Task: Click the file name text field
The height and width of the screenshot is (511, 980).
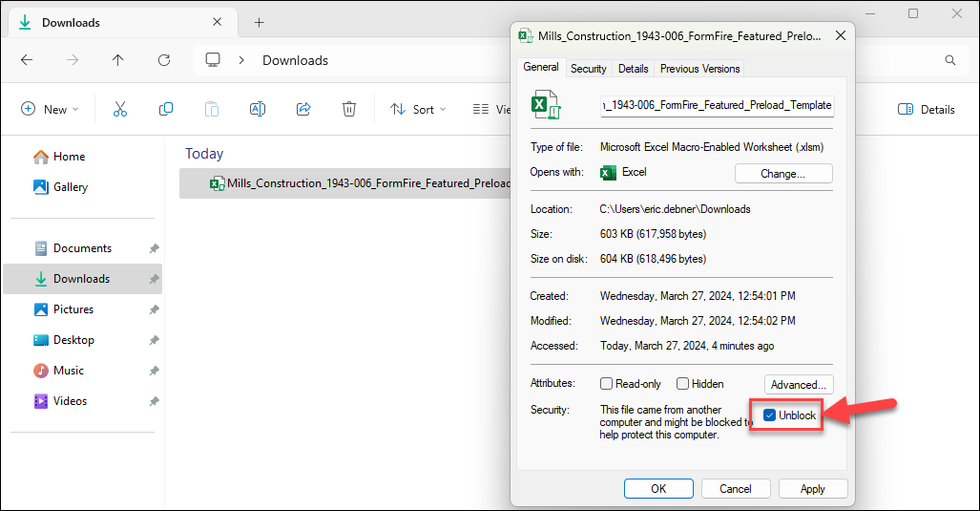Action: pos(716,105)
